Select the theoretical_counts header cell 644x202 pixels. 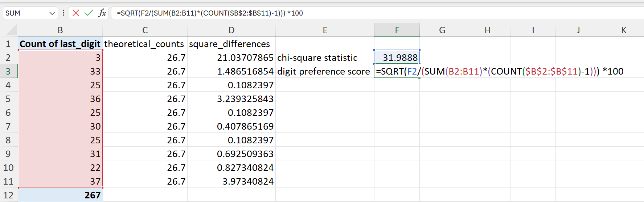click(x=145, y=44)
